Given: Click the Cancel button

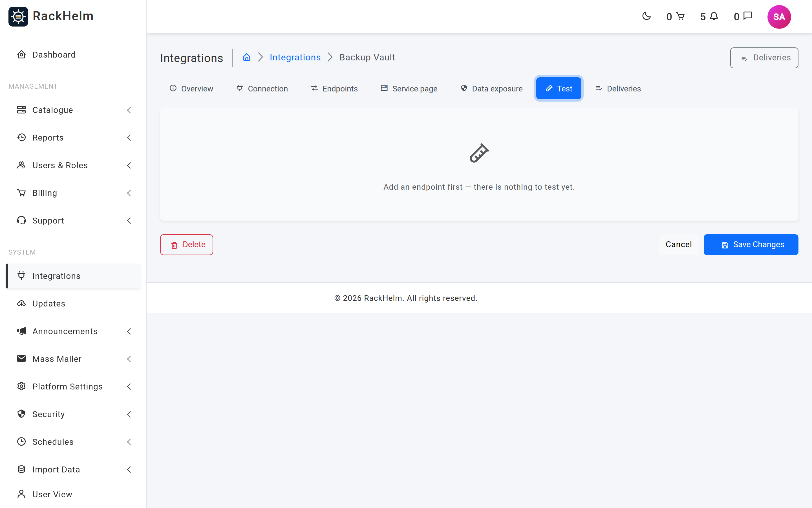Looking at the screenshot, I should pos(678,245).
